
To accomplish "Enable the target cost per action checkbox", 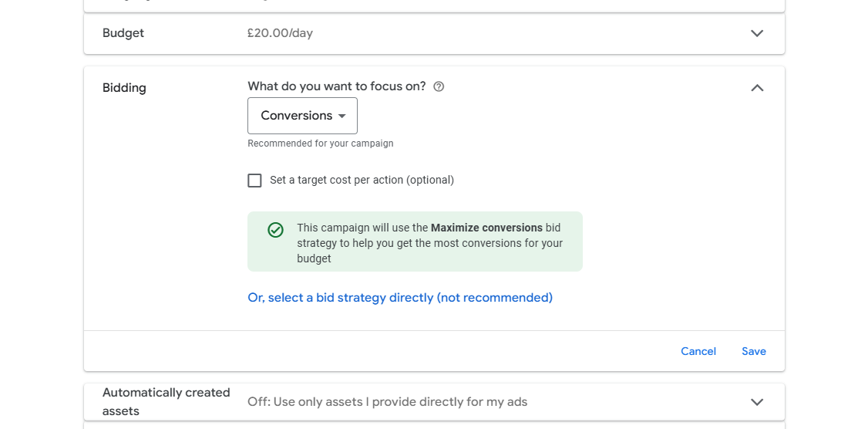I will (254, 181).
